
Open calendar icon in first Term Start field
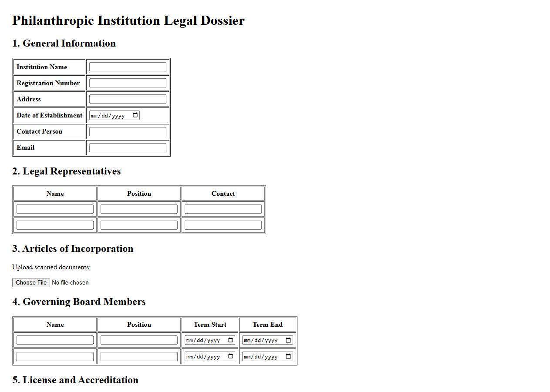coord(231,340)
